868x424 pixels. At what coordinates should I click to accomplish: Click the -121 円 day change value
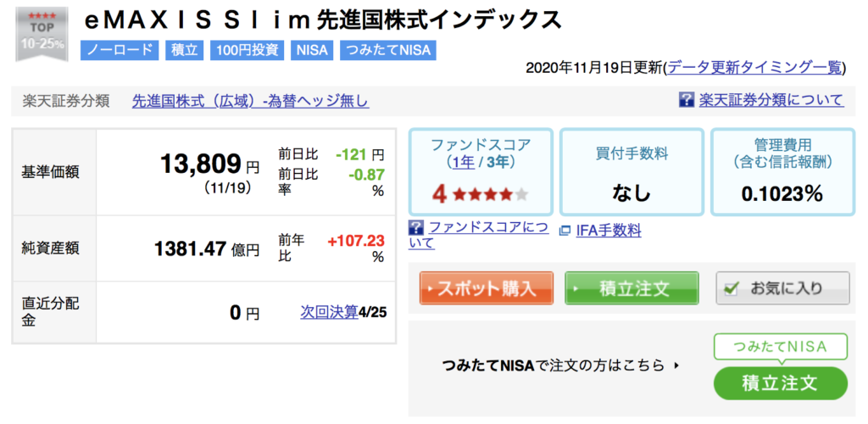tap(359, 154)
